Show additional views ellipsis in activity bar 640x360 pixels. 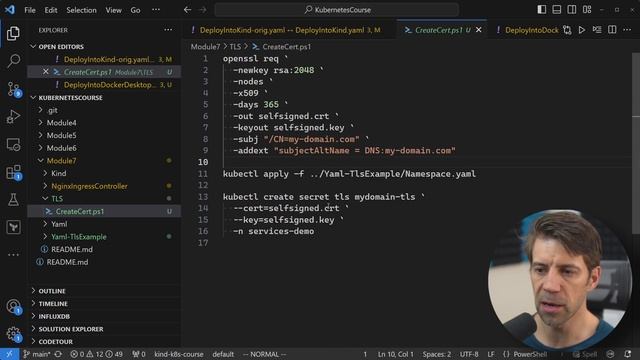click(x=13, y=255)
